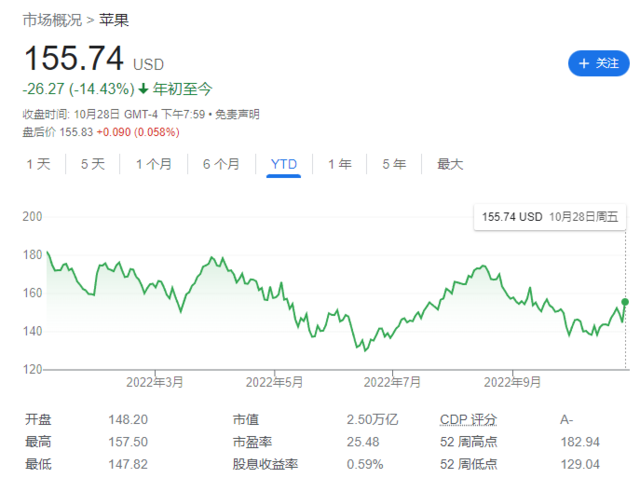Click the CDP 评分 label link

click(468, 420)
